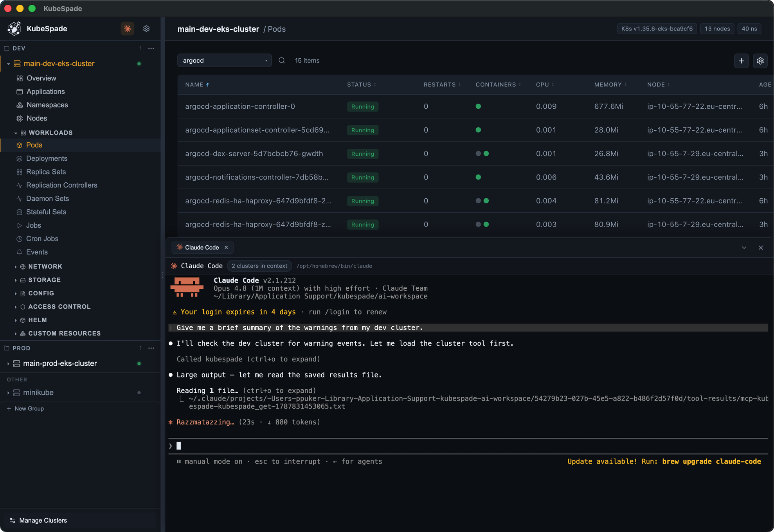Sort table by NAME column

tap(197, 84)
